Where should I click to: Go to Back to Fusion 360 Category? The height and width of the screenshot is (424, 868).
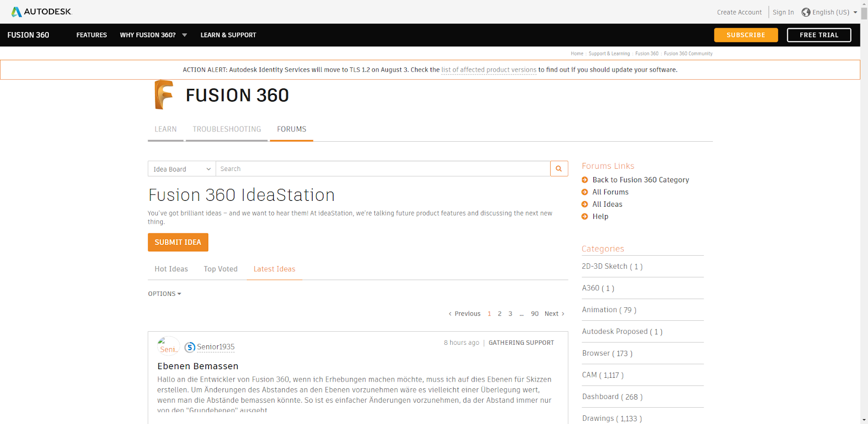point(641,180)
